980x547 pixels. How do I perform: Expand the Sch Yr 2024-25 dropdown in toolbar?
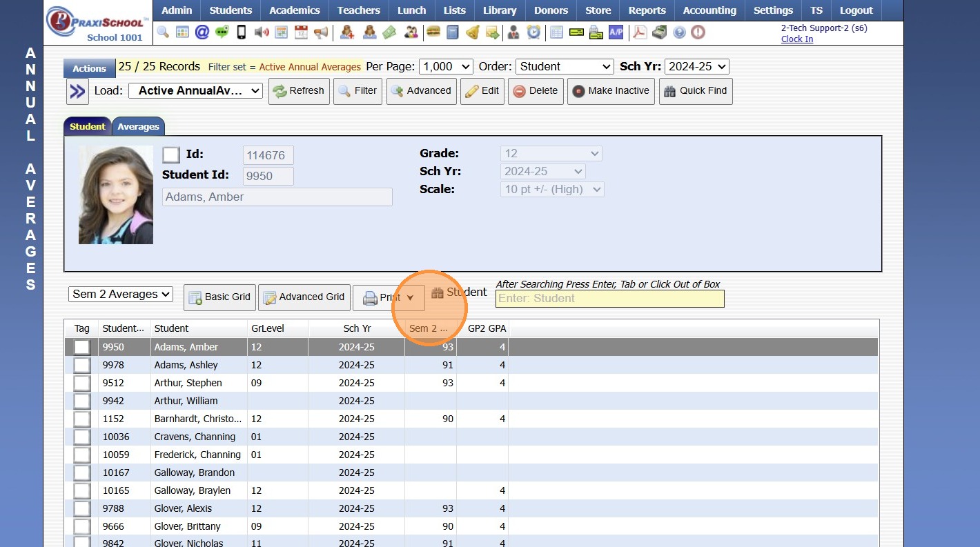click(697, 66)
